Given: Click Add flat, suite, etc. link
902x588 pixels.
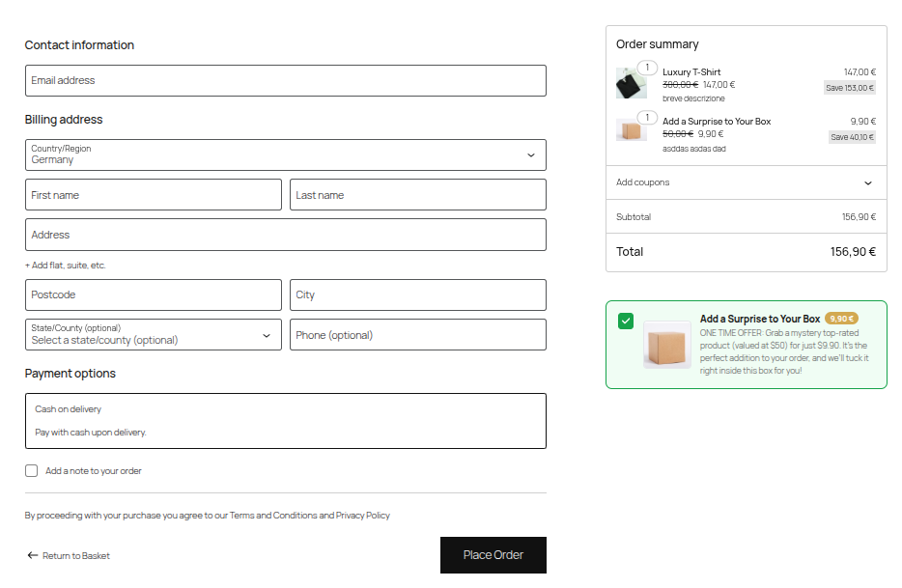Looking at the screenshot, I should (x=66, y=266).
